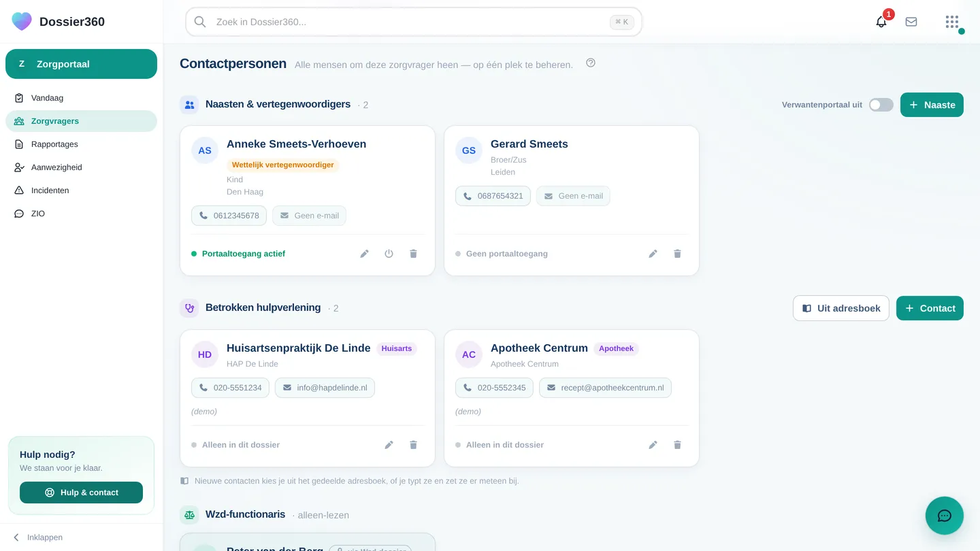
Task: Click Anneke's Geen e-mail chip
Action: [x=309, y=216]
